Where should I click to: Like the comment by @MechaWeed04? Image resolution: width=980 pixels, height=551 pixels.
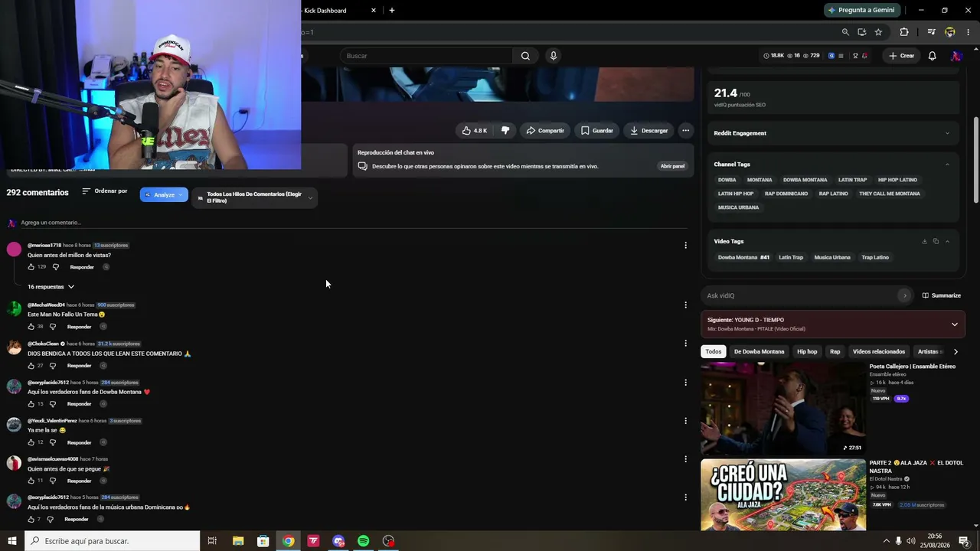(x=31, y=327)
